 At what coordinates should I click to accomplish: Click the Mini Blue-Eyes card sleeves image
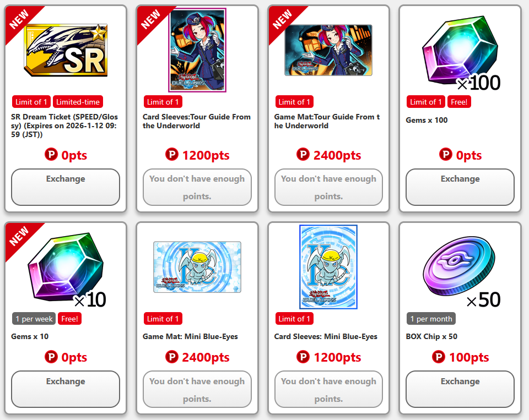[x=328, y=267]
